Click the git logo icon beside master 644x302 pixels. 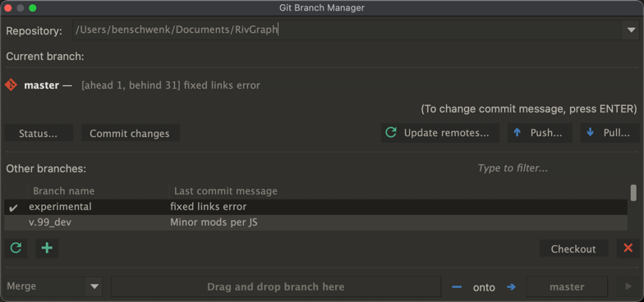pyautogui.click(x=11, y=85)
